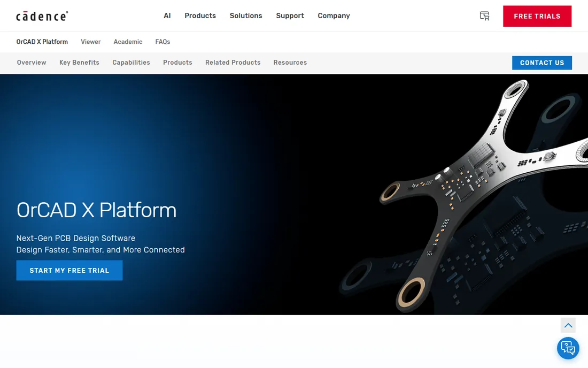Click the red FREE TRIALS button
The width and height of the screenshot is (588, 368).
coord(537,16)
